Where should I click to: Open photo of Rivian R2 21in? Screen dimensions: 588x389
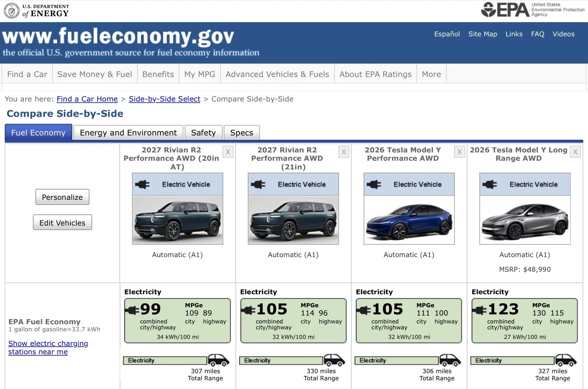293,220
